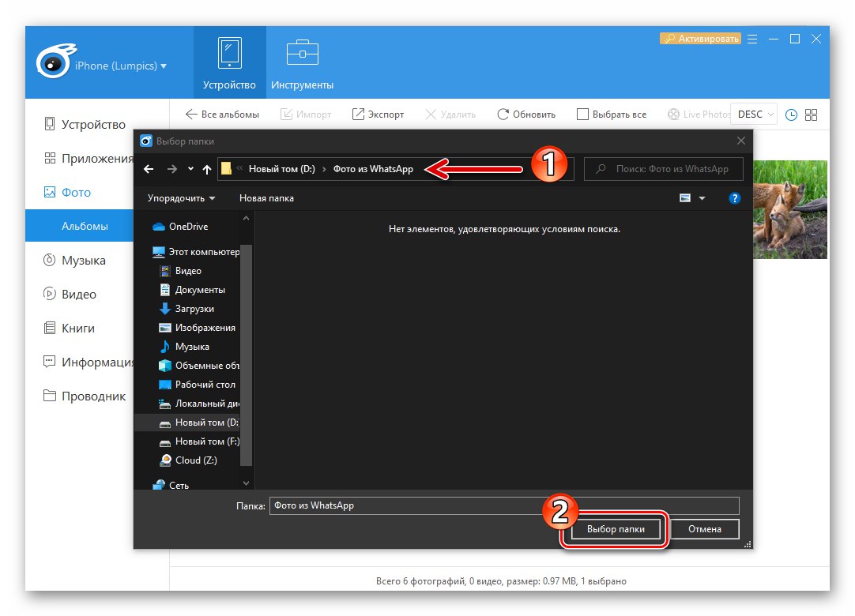
Task: Open Загрузки folder in tree
Action: 186,309
